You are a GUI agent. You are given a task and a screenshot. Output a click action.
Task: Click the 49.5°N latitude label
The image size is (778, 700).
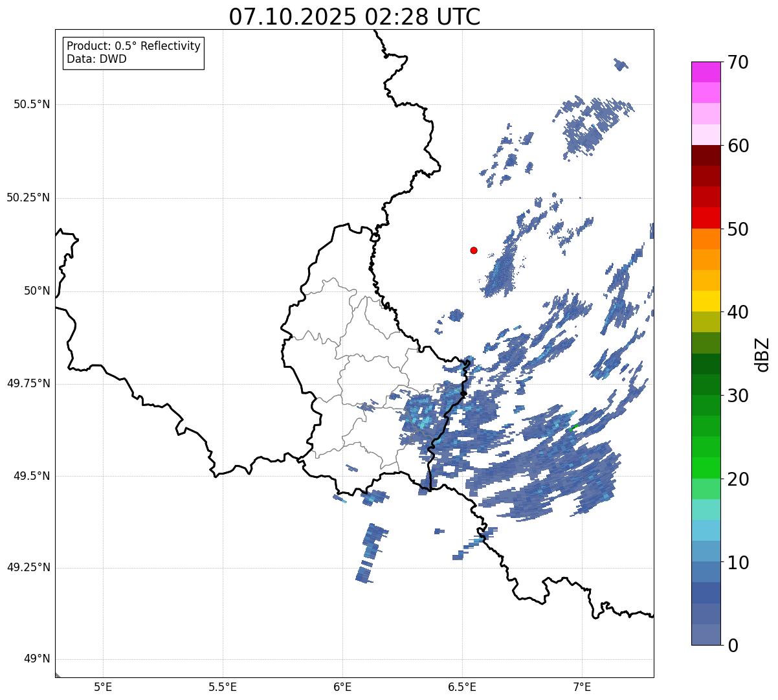(32, 476)
